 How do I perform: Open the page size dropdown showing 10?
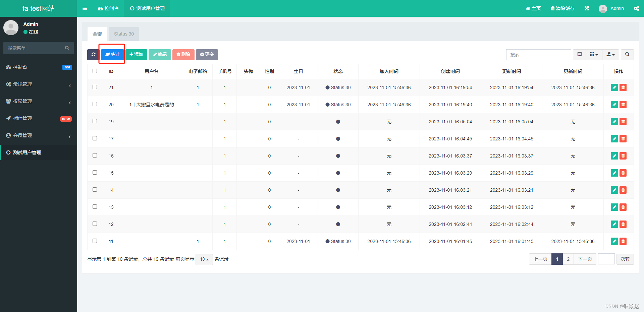204,259
